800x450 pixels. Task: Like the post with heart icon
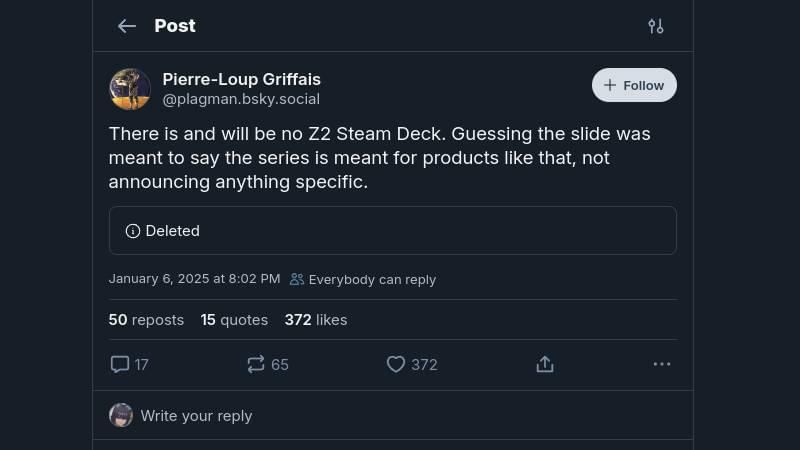396,364
